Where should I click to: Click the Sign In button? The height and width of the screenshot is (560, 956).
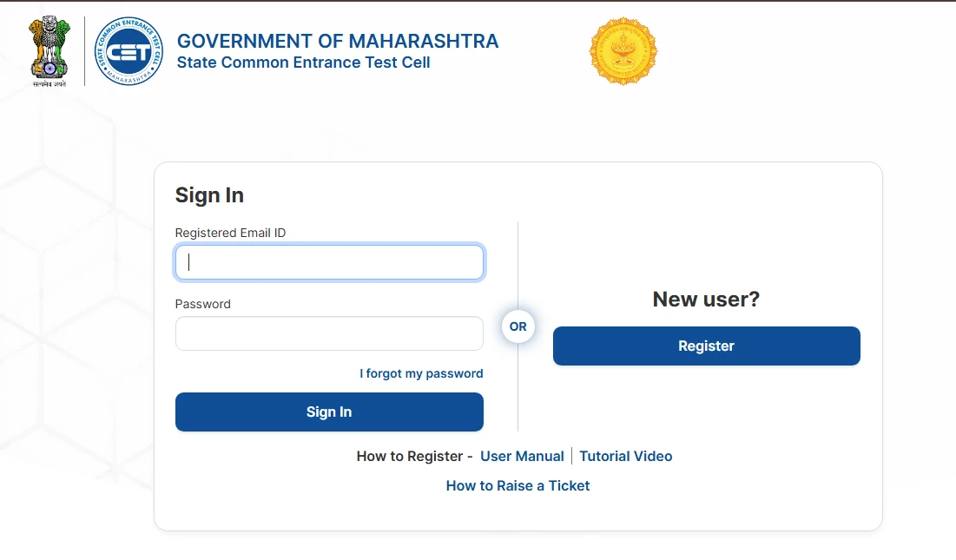[x=329, y=412]
